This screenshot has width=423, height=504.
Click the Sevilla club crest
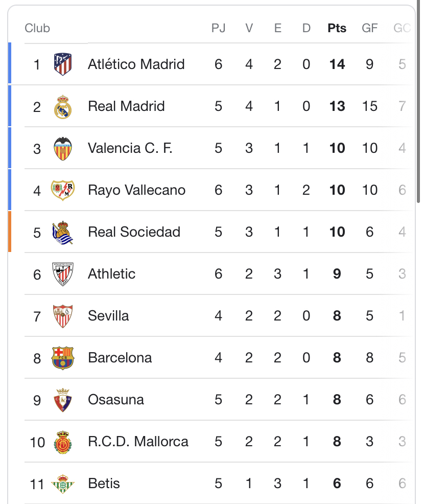63,316
